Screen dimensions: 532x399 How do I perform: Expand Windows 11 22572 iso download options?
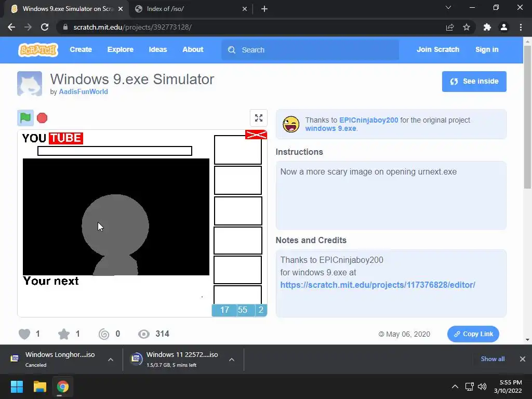click(x=232, y=360)
